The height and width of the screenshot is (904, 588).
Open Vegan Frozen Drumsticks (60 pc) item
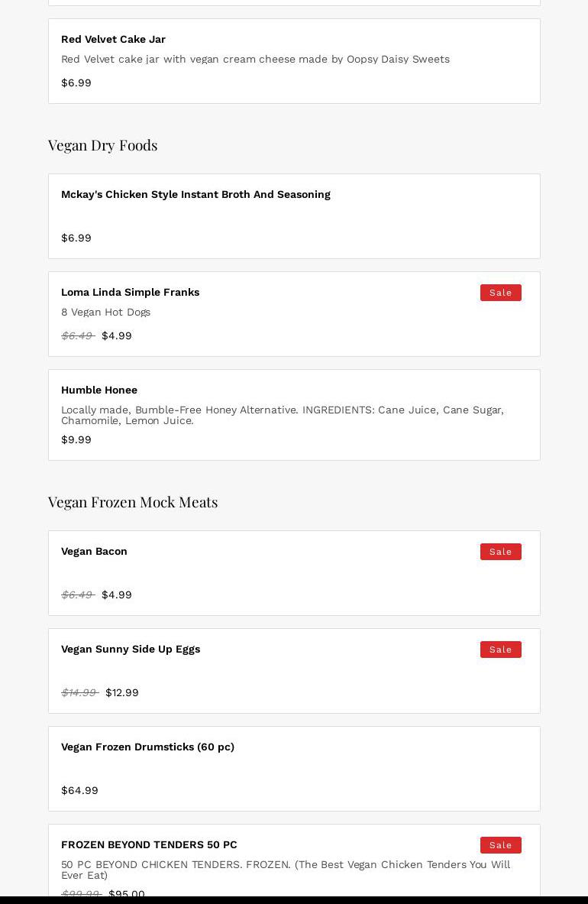click(147, 747)
